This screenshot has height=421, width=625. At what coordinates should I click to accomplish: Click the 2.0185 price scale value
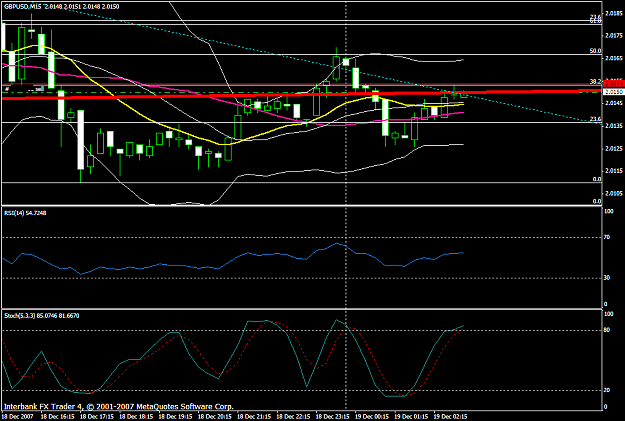click(x=614, y=13)
